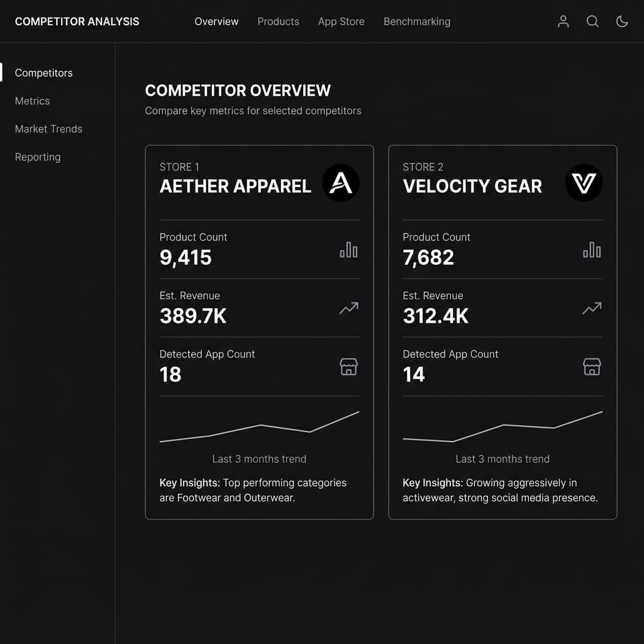Viewport: 644px width, 644px height.
Task: Open the Market Trends section
Action: (48, 129)
